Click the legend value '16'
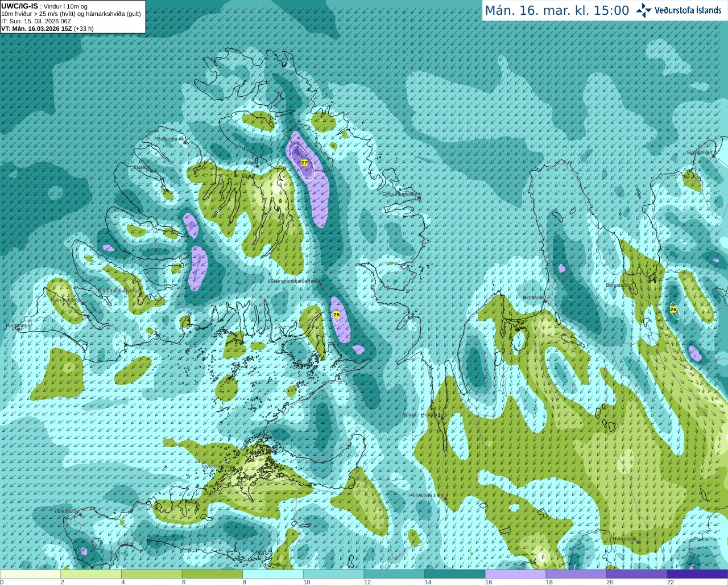Screen dimensions: 728x586 489,582
